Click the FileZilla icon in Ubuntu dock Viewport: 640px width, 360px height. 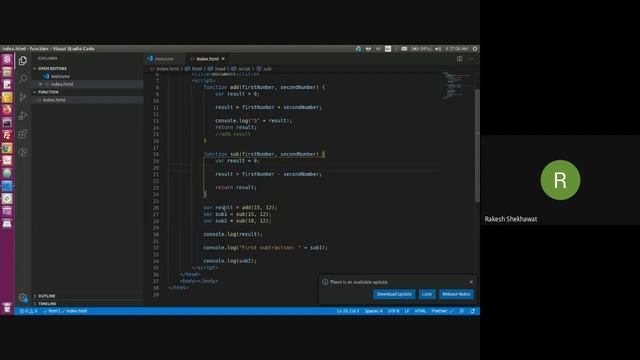pyautogui.click(x=7, y=135)
